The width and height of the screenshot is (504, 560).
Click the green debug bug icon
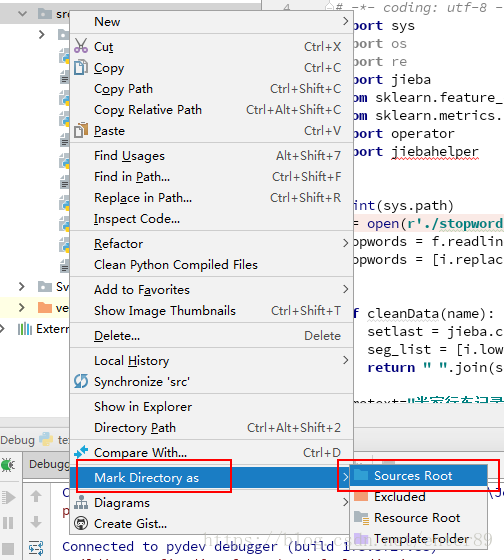tap(8, 465)
